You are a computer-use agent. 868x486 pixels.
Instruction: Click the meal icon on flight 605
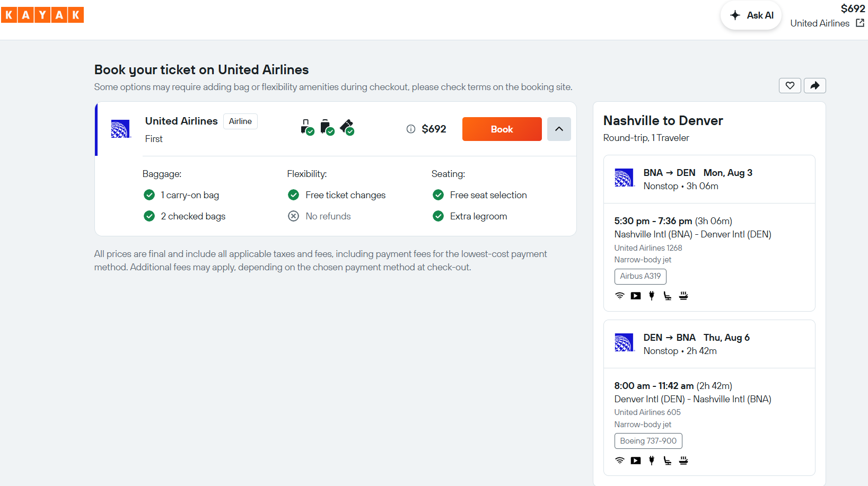683,461
